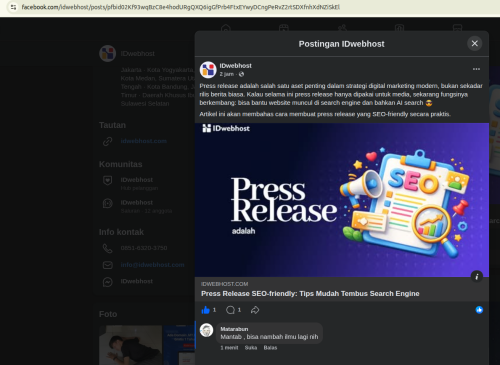Close the Postingan IDwebhost dialog
The width and height of the screenshot is (500, 365).
tap(475, 43)
